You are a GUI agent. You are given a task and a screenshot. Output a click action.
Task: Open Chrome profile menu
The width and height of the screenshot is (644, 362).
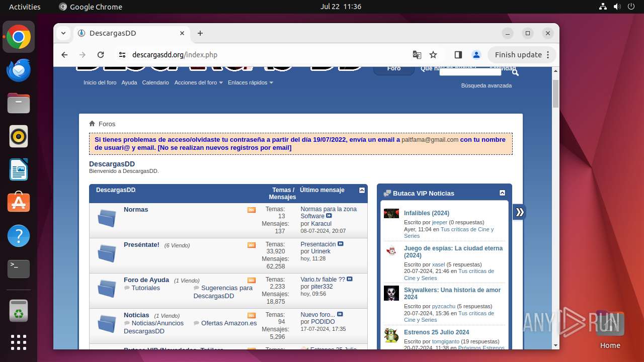(x=476, y=55)
